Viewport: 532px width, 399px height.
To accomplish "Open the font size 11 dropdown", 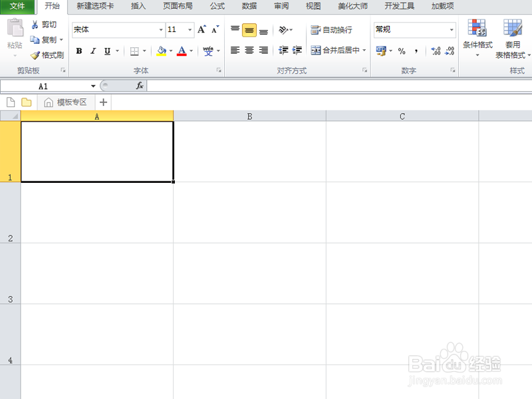I will coord(190,30).
